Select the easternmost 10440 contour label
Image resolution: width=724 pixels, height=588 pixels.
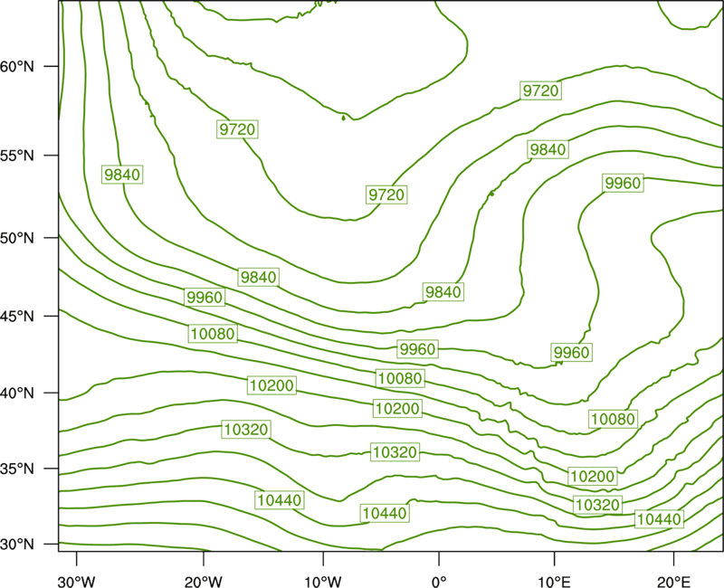tap(659, 519)
